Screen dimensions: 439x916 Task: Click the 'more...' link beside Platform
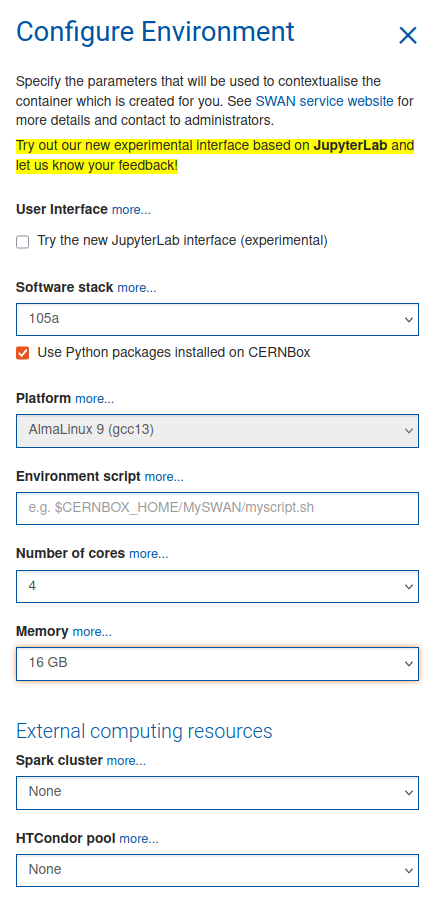coord(95,399)
